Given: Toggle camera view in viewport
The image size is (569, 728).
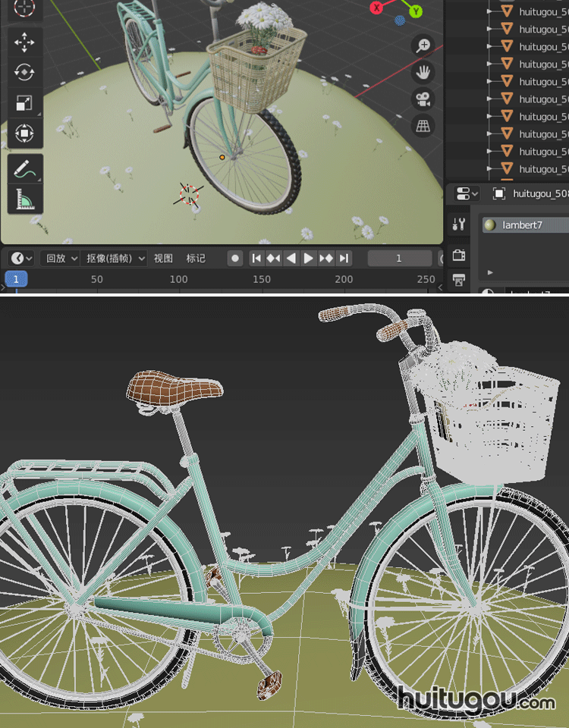Looking at the screenshot, I should click(423, 99).
